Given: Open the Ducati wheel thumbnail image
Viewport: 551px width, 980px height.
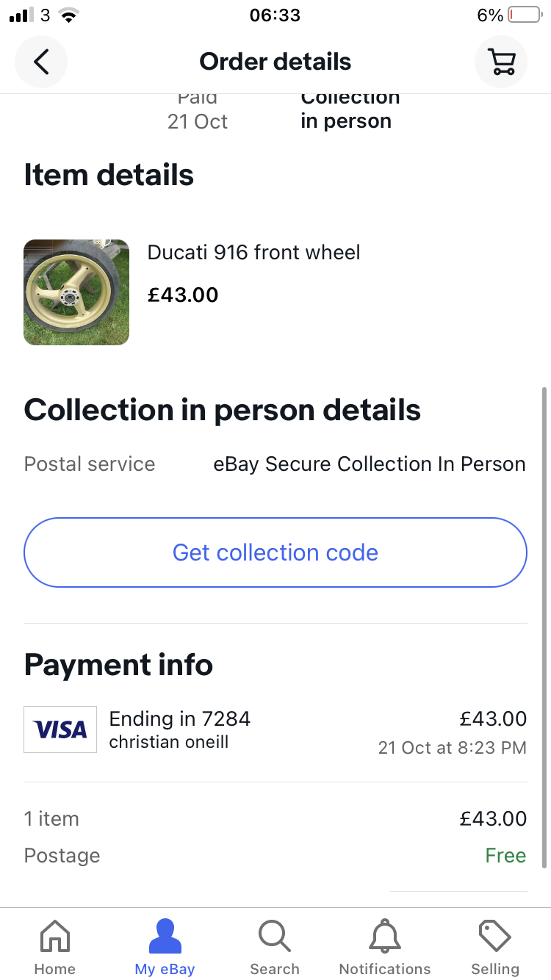Looking at the screenshot, I should click(x=76, y=292).
